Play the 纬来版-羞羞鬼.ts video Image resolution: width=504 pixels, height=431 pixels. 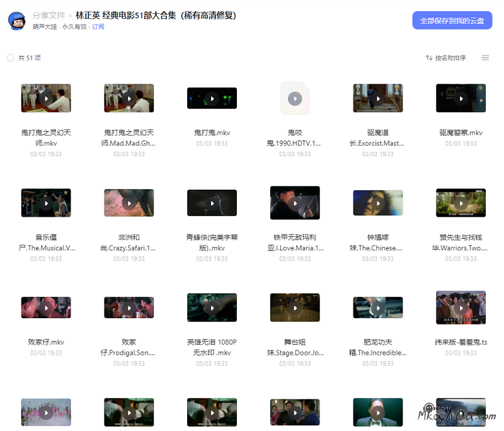pos(461,307)
